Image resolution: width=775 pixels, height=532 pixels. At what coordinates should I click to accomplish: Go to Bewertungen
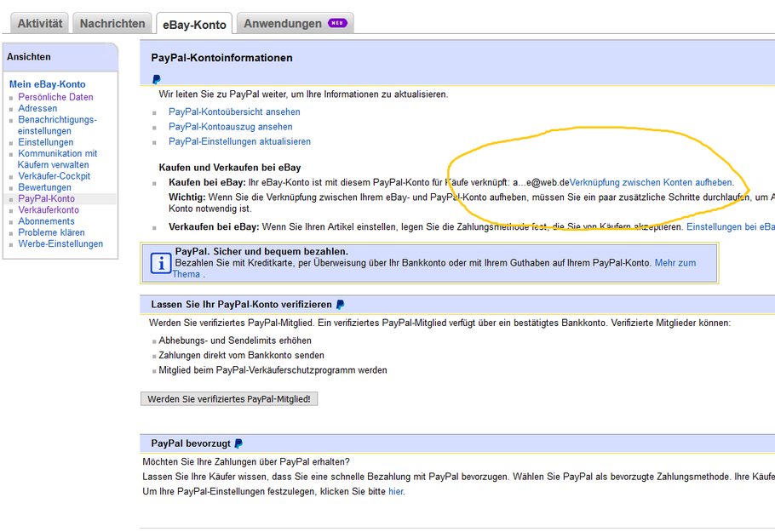44,187
